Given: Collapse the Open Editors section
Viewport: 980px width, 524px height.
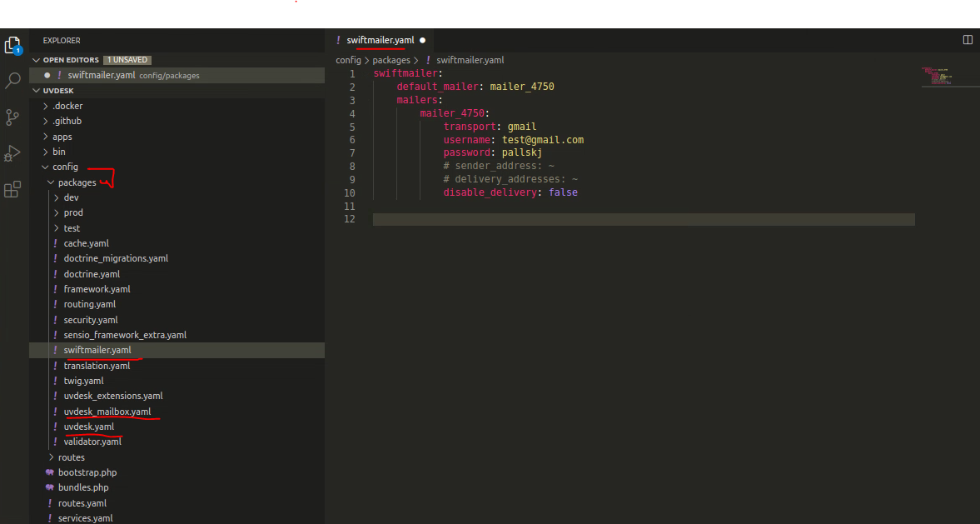Looking at the screenshot, I should [36, 60].
